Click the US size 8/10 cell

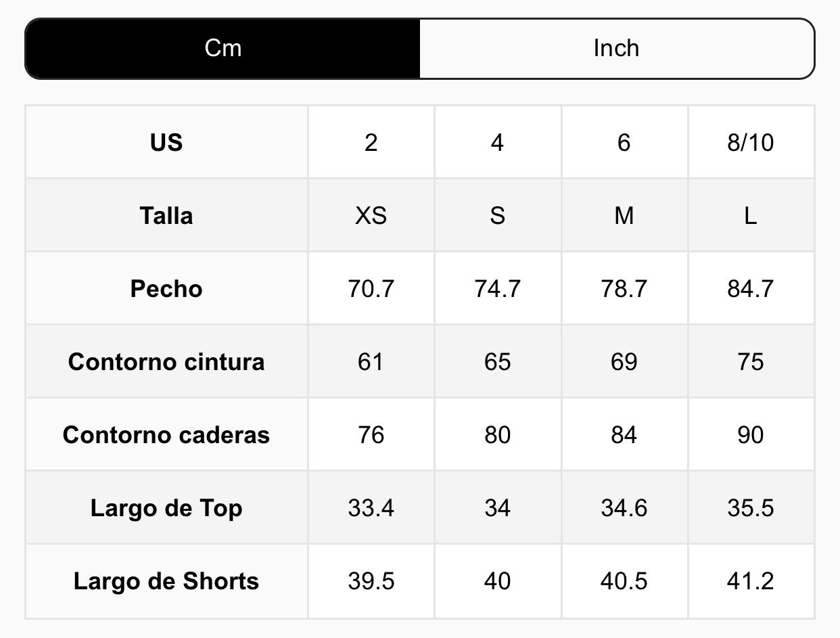[x=750, y=143]
